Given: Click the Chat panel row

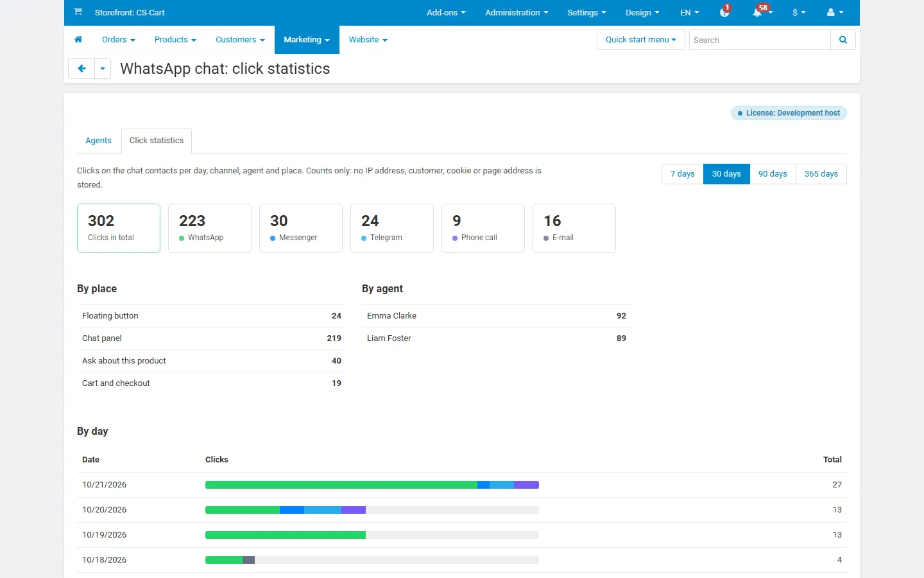Looking at the screenshot, I should (x=212, y=338).
